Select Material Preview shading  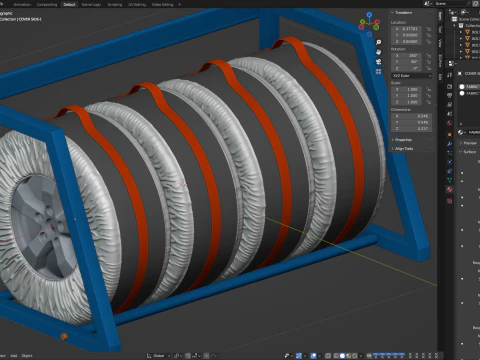tap(349, 356)
